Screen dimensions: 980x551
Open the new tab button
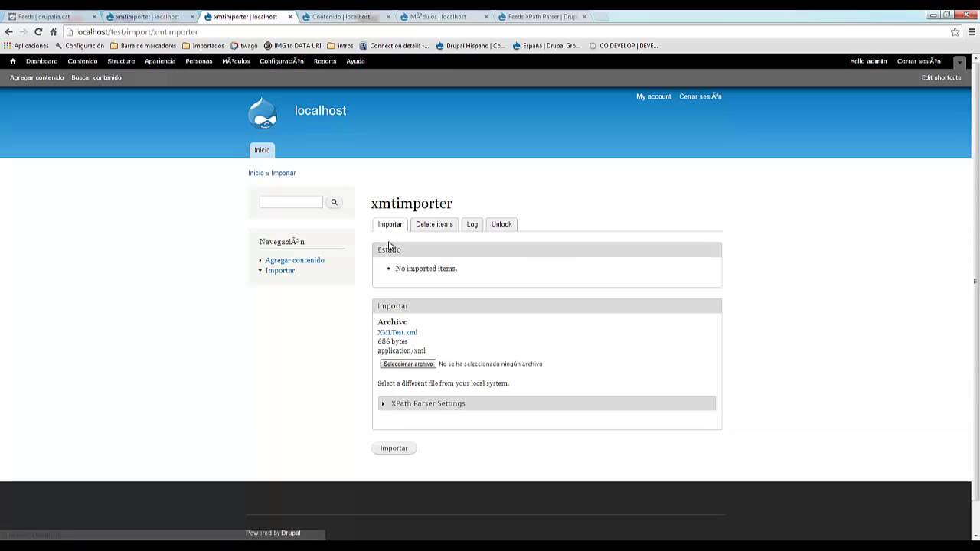pyautogui.click(x=601, y=17)
